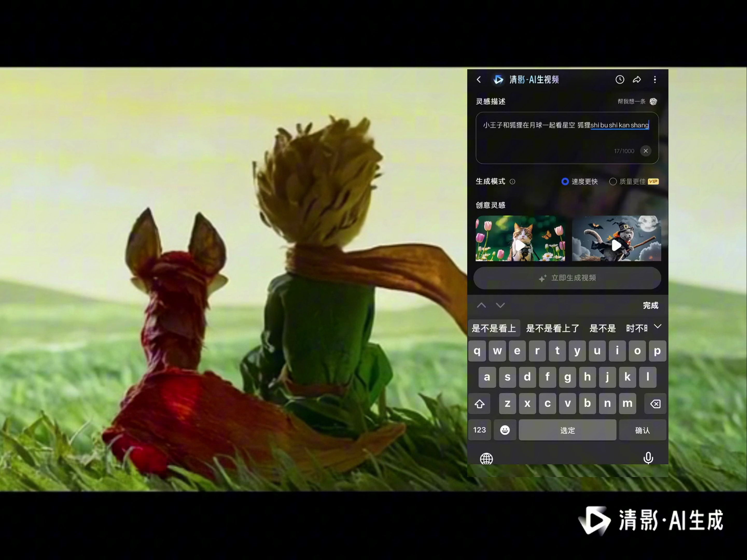Clear the prompt with the X button

point(646,151)
